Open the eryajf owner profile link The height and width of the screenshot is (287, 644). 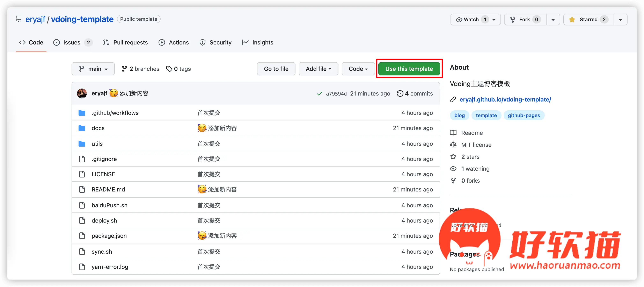pos(35,19)
